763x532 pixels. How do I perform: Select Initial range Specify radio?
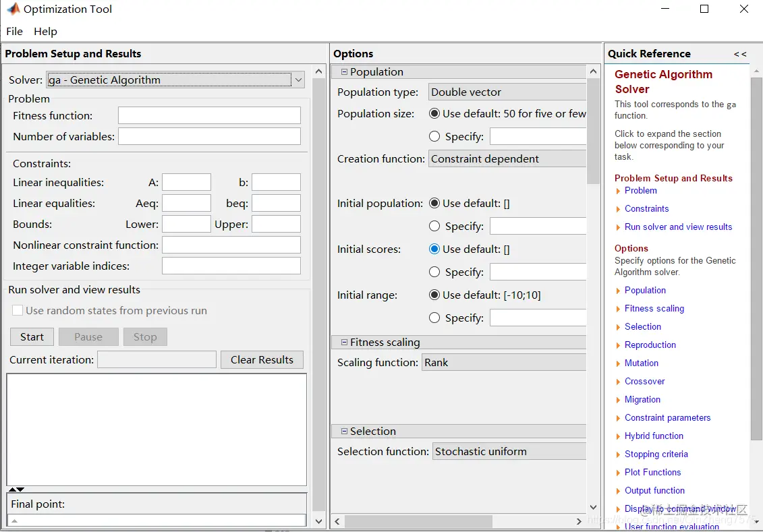point(434,318)
